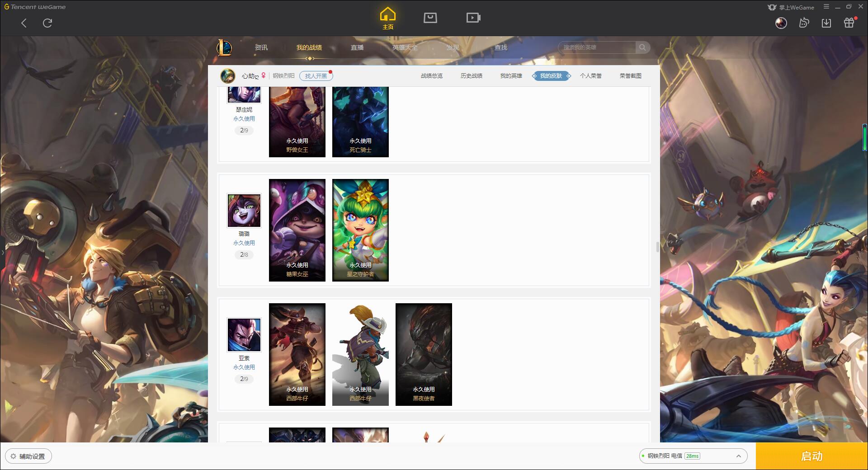Image resolution: width=868 pixels, height=470 pixels.
Task: Go back with the left arrow icon
Action: (x=24, y=23)
